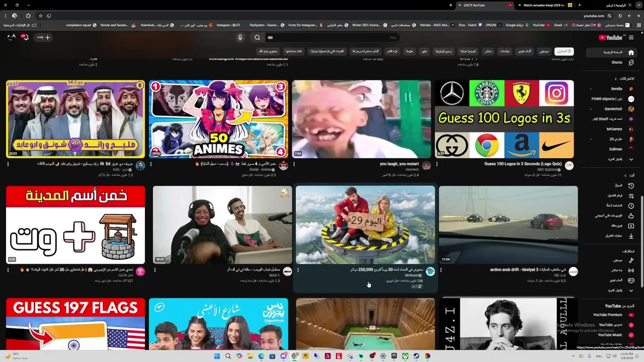Click the on-screen keyboard icon in the search box

click(270, 37)
